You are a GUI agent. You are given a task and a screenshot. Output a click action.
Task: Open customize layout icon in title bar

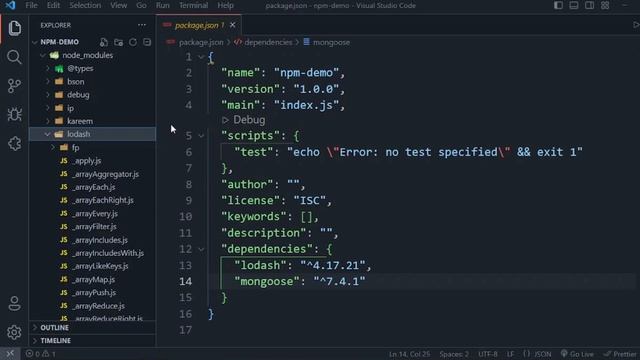pos(605,5)
